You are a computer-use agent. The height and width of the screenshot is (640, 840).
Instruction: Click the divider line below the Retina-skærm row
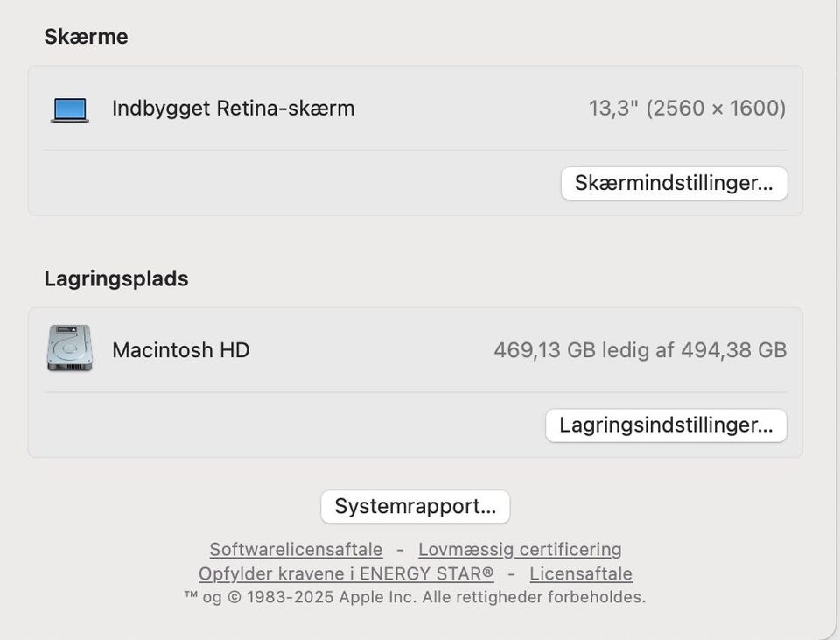[x=415, y=151]
